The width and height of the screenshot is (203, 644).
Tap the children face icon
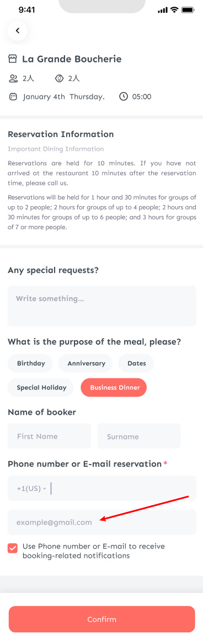tap(60, 78)
